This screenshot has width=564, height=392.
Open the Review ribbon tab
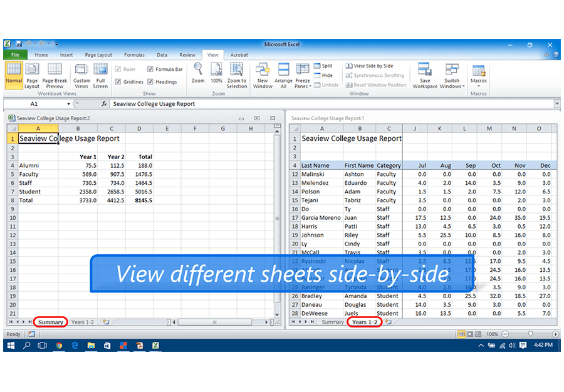(187, 55)
